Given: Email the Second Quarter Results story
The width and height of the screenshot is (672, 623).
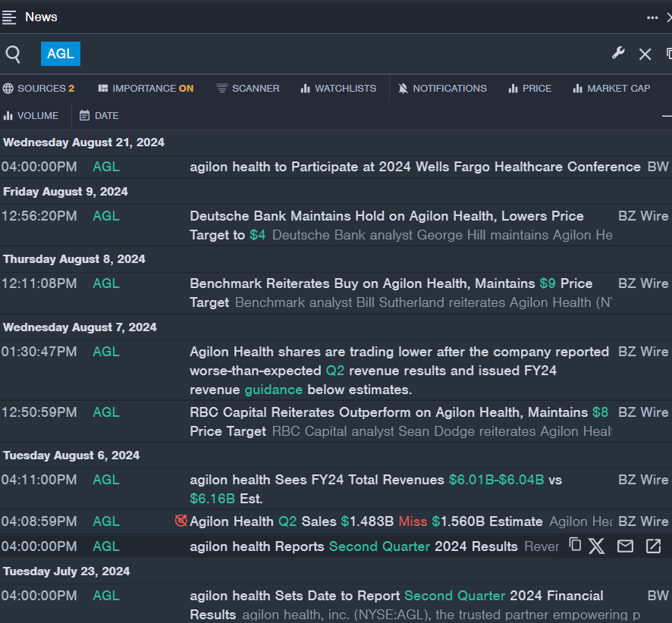Looking at the screenshot, I should point(625,546).
